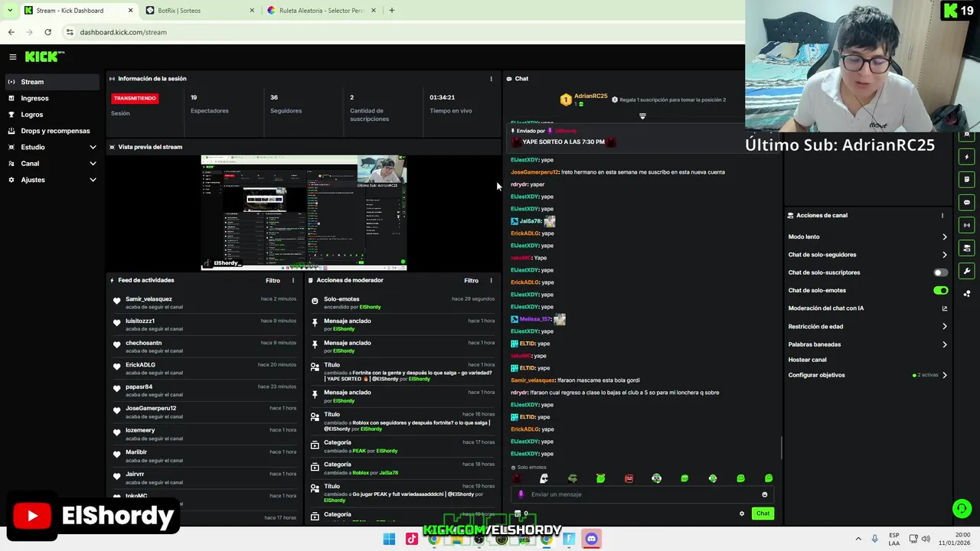Screen dimensions: 980x551
Task: Click the red square-face emote in the quick row
Action: [629, 478]
